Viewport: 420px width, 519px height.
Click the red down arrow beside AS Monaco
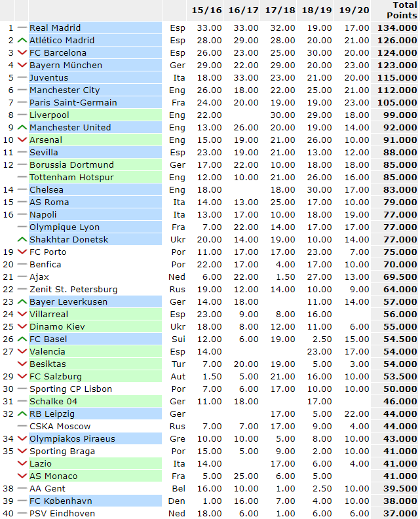click(22, 476)
